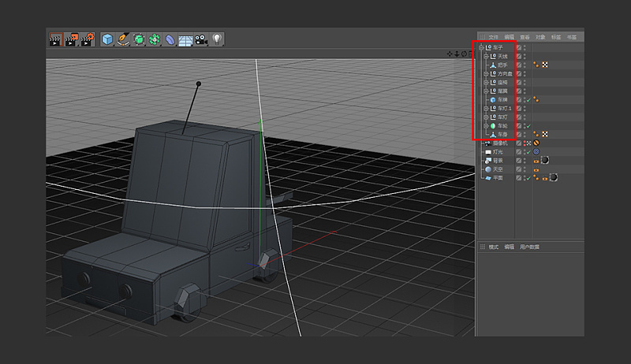Image resolution: width=631 pixels, height=364 pixels.
Task: Select the 车牌 cube object
Action: 503,99
